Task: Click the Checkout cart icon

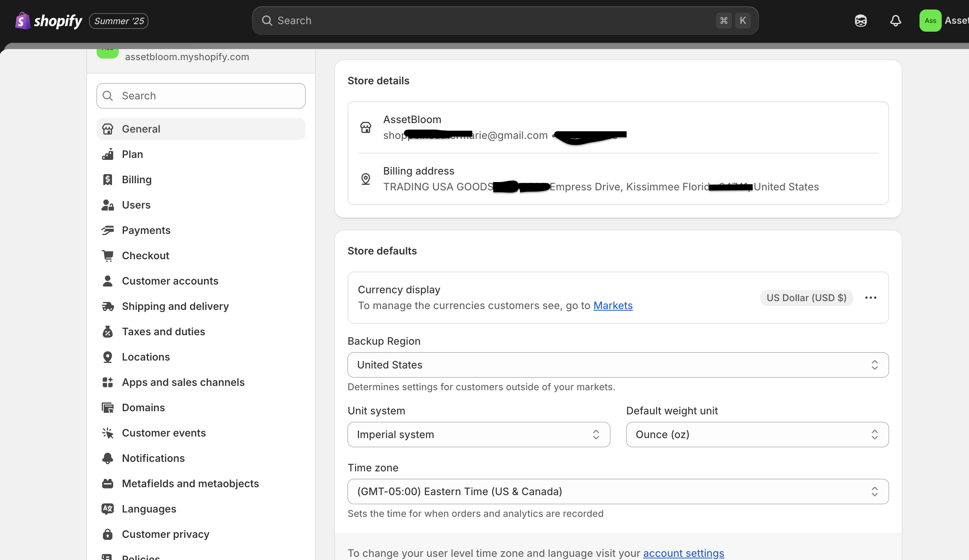Action: click(108, 256)
